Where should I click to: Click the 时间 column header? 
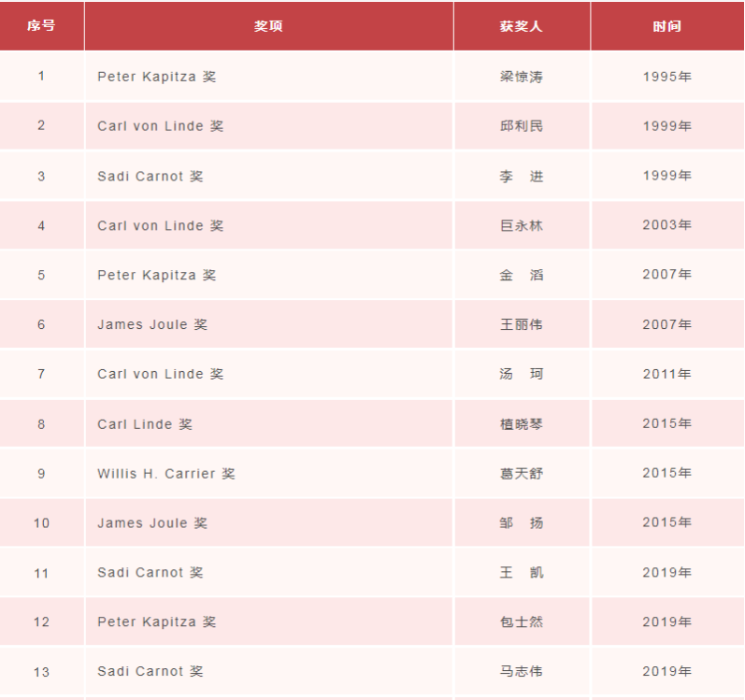[667, 25]
